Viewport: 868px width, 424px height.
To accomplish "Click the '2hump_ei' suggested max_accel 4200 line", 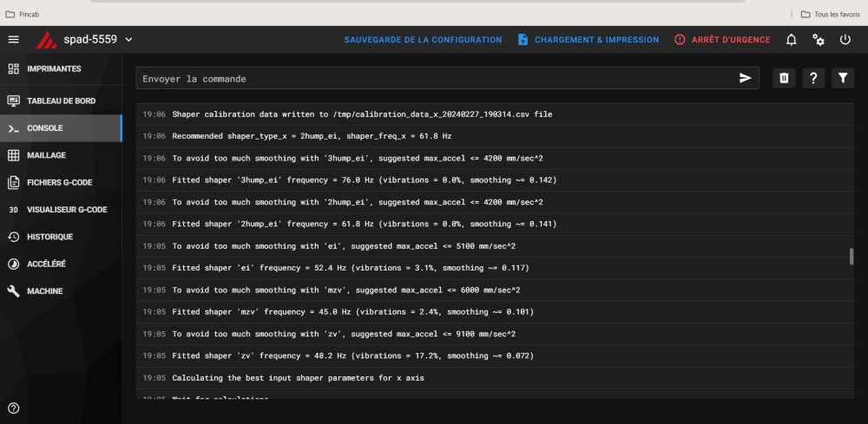I will click(x=495, y=202).
